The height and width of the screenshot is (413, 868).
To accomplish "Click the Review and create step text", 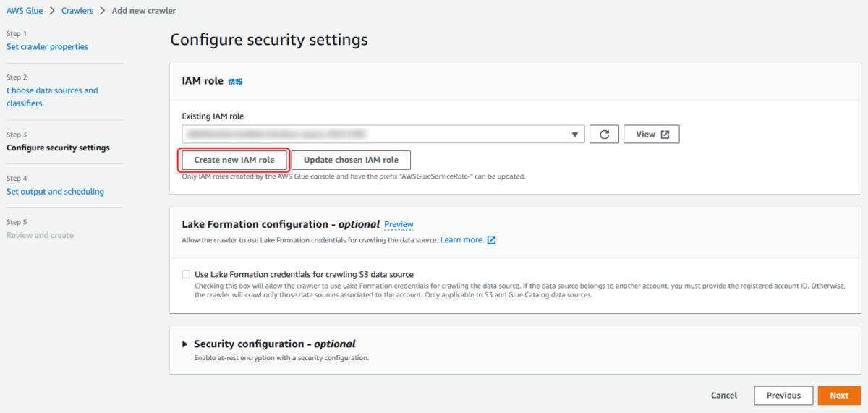I will 40,236.
